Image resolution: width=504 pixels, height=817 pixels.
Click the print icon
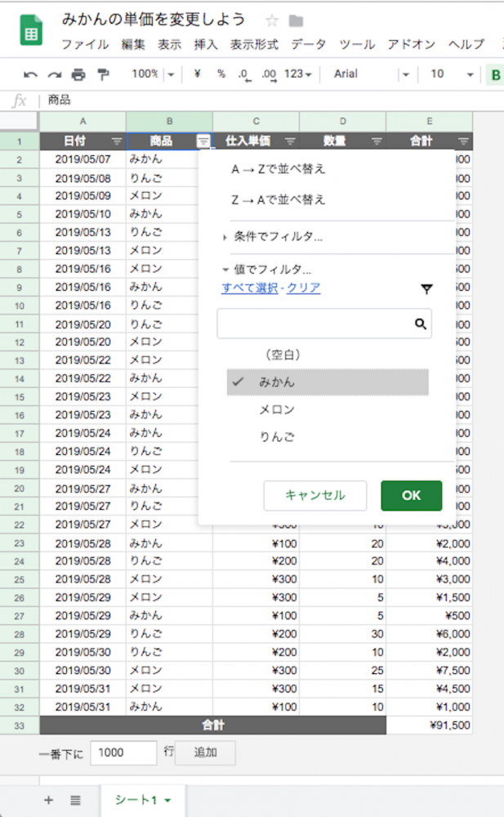pyautogui.click(x=78, y=74)
